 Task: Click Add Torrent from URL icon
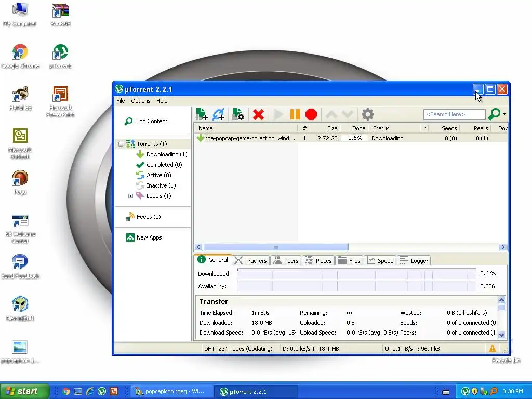coord(218,114)
